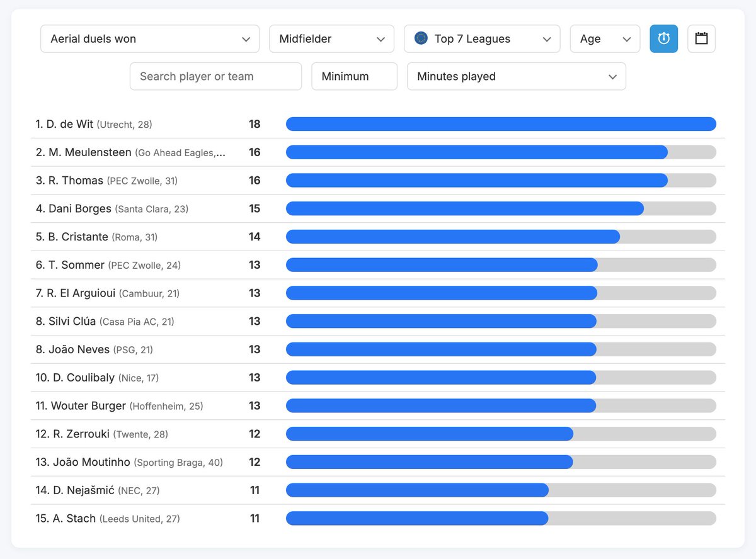The width and height of the screenshot is (756, 559).
Task: Click Wouter Burger's name
Action: coord(88,406)
